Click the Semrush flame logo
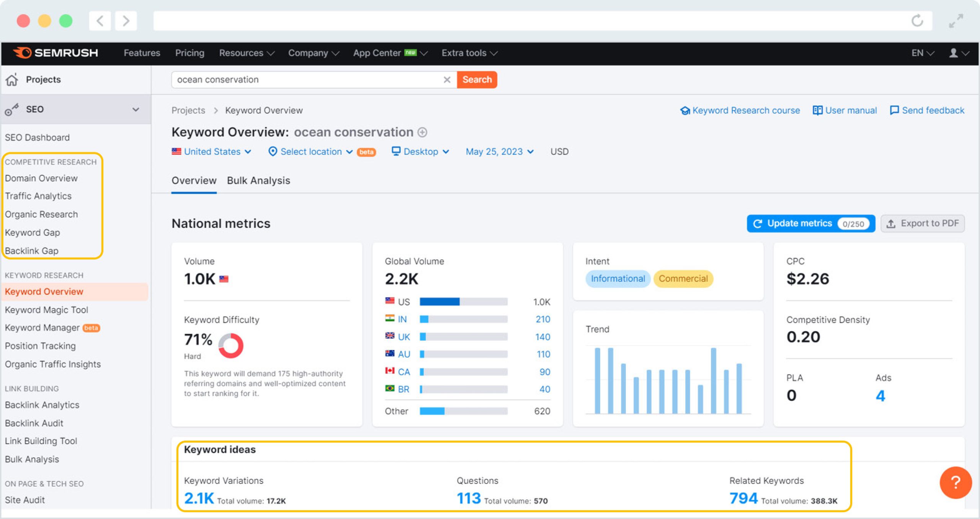This screenshot has height=519, width=980. [22, 53]
